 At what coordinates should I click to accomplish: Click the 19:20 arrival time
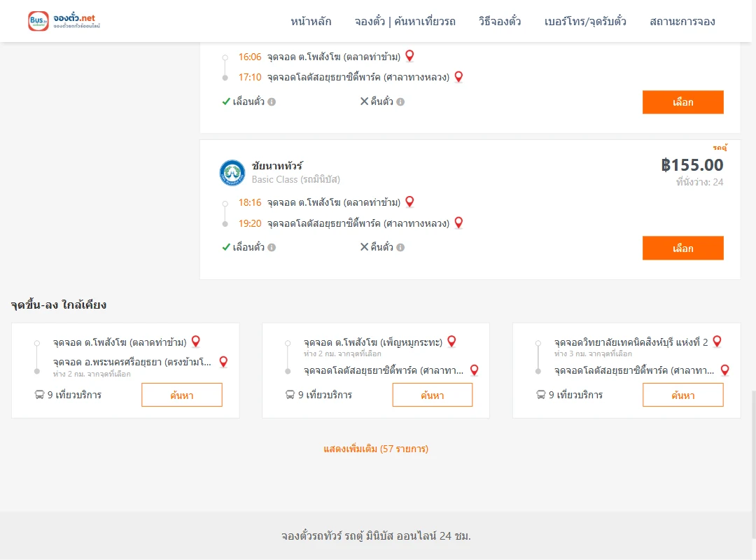(x=250, y=223)
